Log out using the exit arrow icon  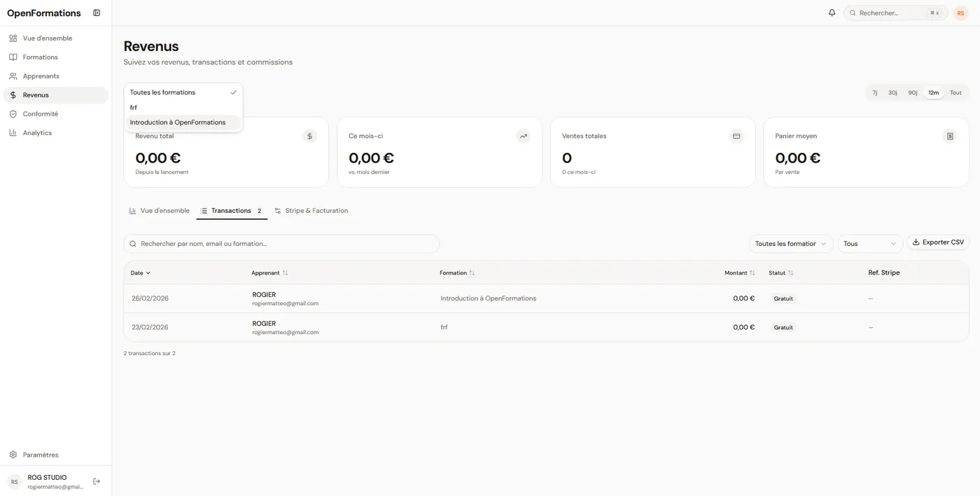(97, 481)
